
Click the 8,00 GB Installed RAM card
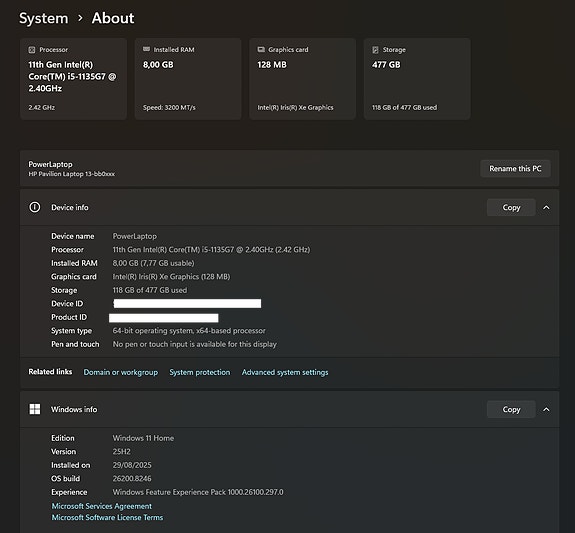[188, 79]
